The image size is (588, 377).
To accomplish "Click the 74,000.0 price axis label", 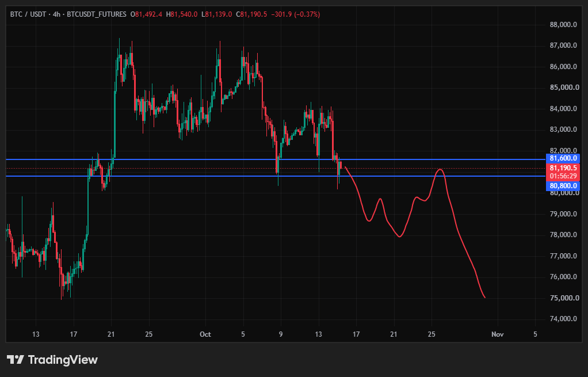I will tap(563, 319).
